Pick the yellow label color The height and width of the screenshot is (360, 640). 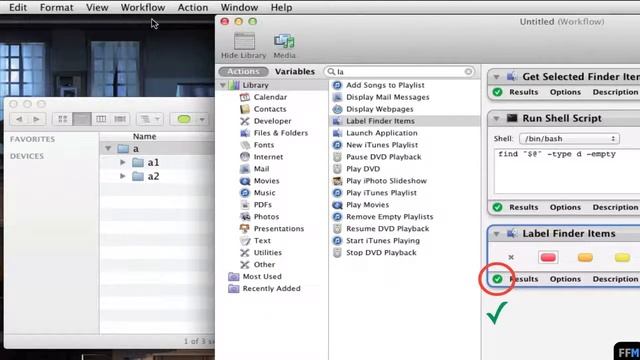point(622,258)
